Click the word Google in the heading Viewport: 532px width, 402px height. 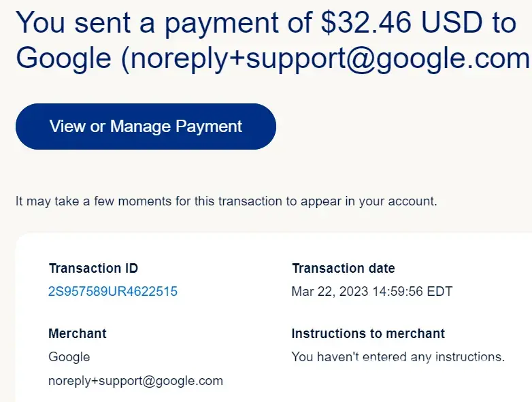(x=63, y=59)
